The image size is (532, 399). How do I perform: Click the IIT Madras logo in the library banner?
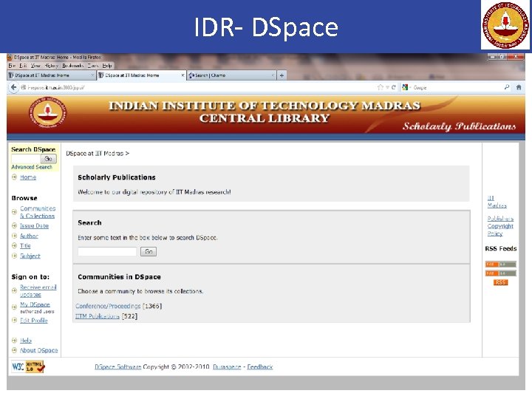click(47, 113)
